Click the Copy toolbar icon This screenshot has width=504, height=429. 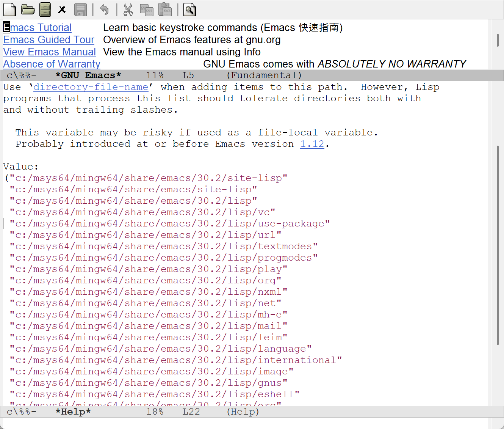click(146, 9)
